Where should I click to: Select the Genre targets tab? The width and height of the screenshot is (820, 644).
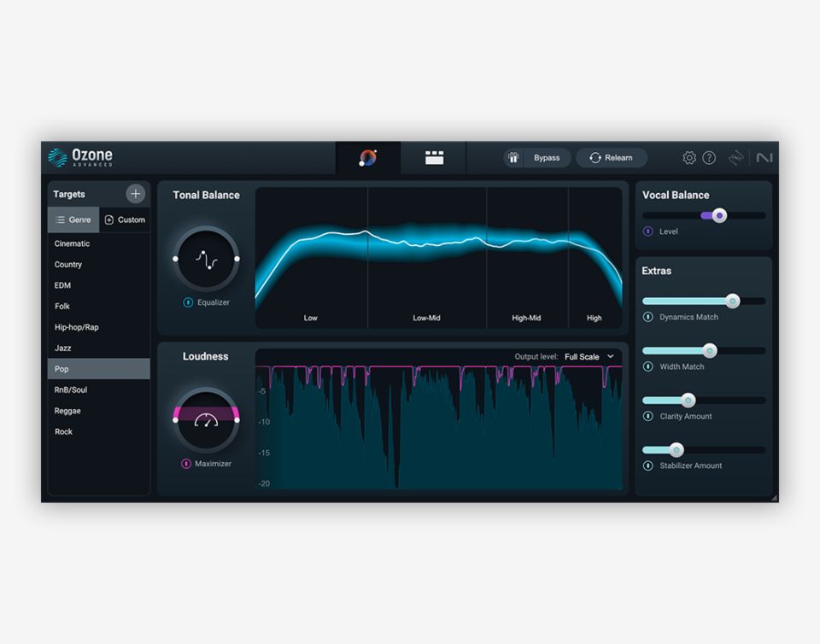(73, 220)
